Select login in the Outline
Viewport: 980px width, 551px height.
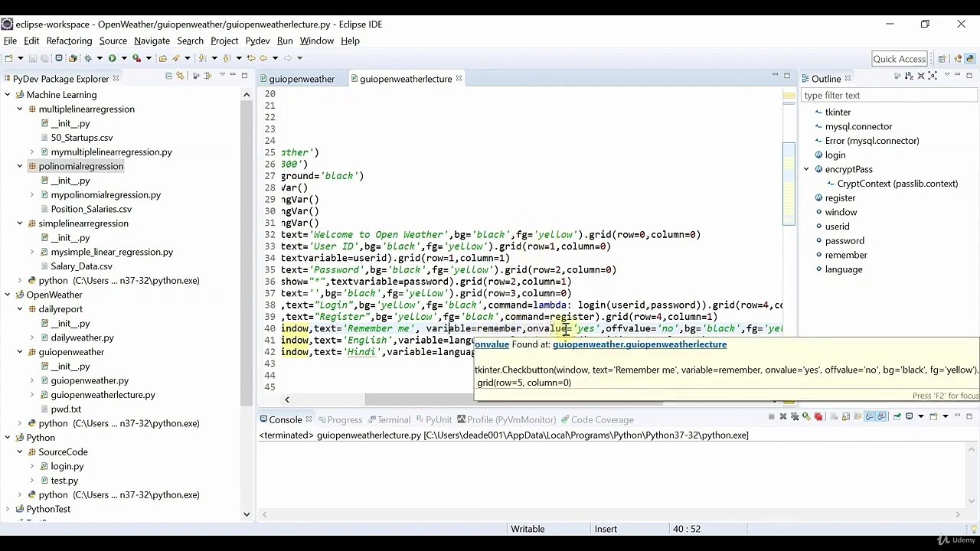(x=835, y=155)
